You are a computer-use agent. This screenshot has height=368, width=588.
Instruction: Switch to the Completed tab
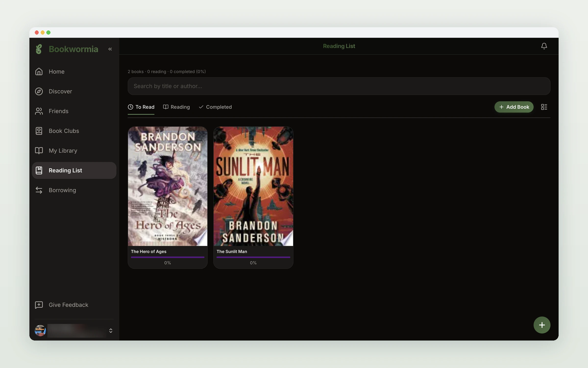point(215,107)
